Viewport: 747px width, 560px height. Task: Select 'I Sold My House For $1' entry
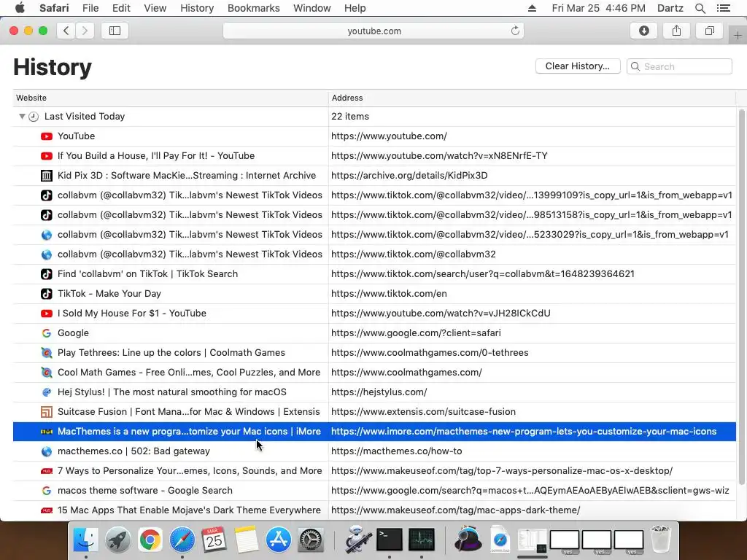374,314
